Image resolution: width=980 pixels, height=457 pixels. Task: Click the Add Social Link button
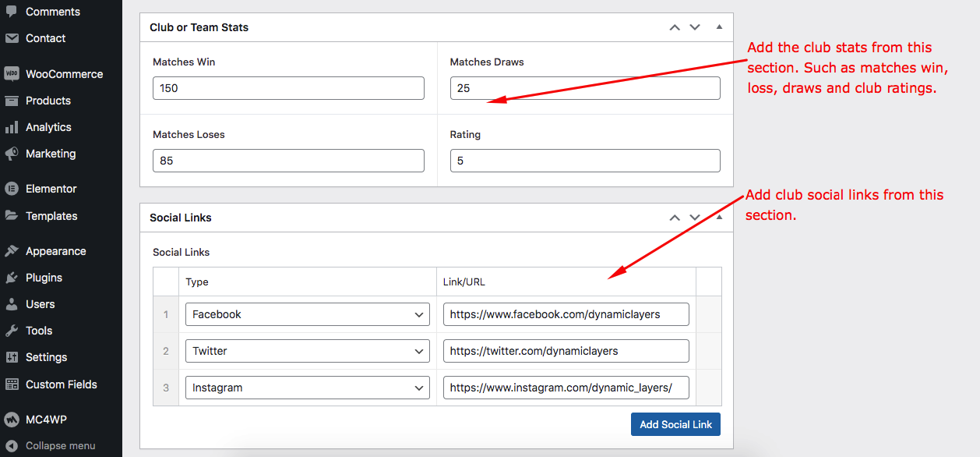coord(675,424)
